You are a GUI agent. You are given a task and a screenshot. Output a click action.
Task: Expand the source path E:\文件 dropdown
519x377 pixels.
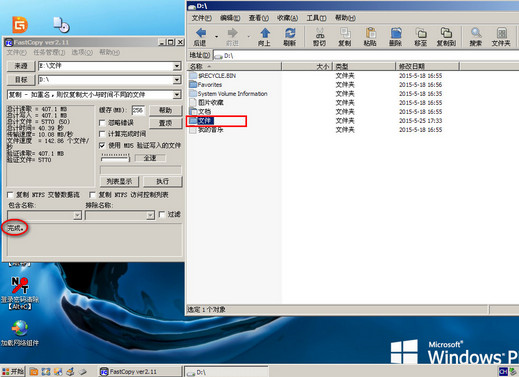[177, 66]
